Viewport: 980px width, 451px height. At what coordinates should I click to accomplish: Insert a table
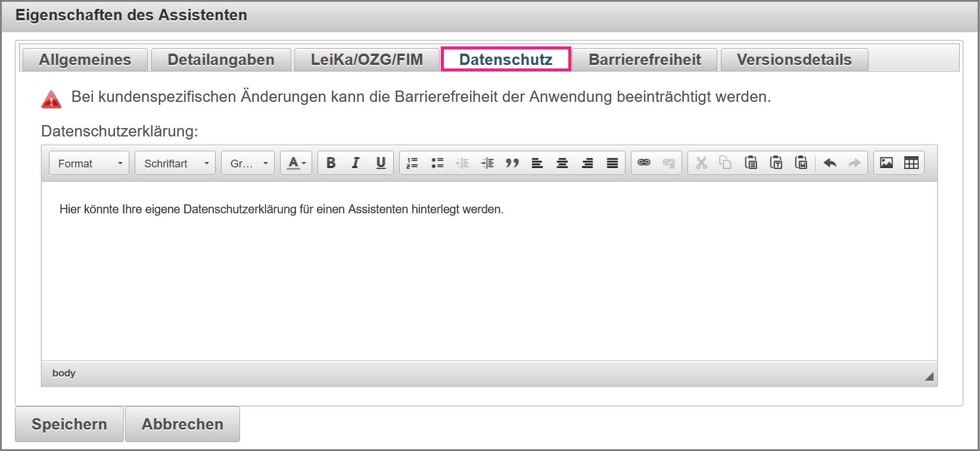(x=911, y=163)
